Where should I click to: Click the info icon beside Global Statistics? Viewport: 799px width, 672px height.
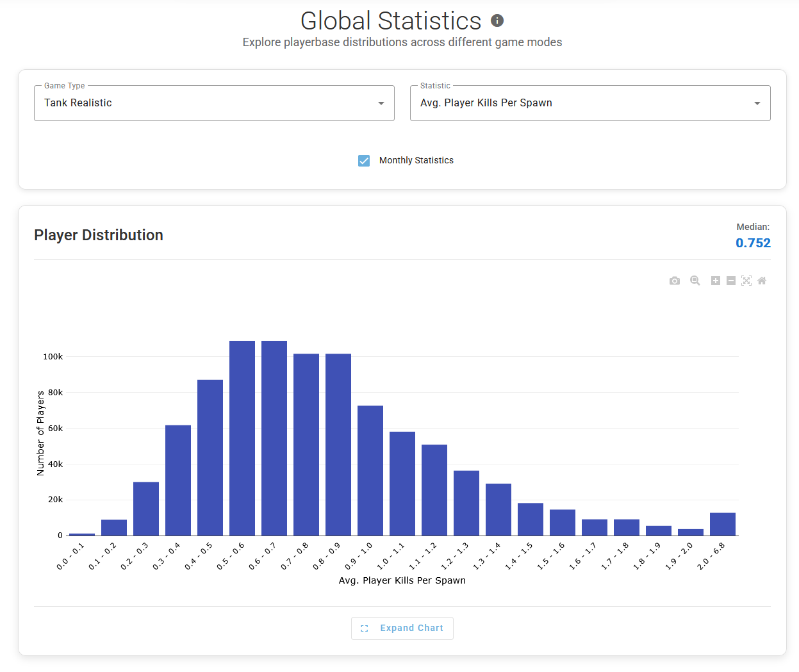[497, 20]
